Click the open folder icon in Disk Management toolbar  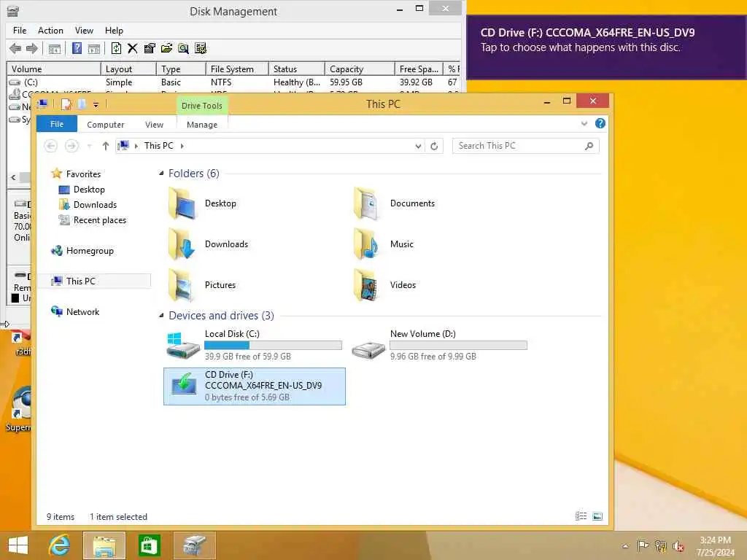click(x=166, y=48)
